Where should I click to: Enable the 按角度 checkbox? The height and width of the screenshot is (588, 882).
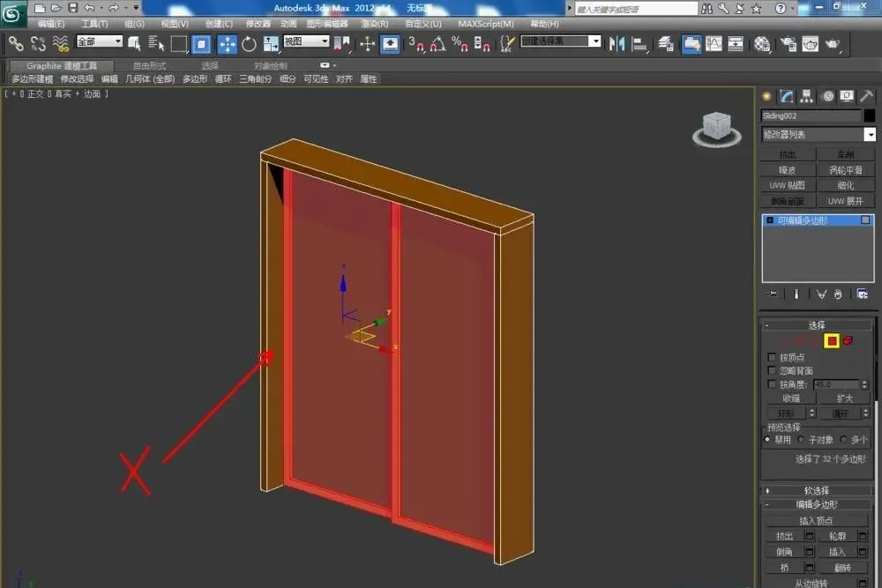[x=772, y=384]
